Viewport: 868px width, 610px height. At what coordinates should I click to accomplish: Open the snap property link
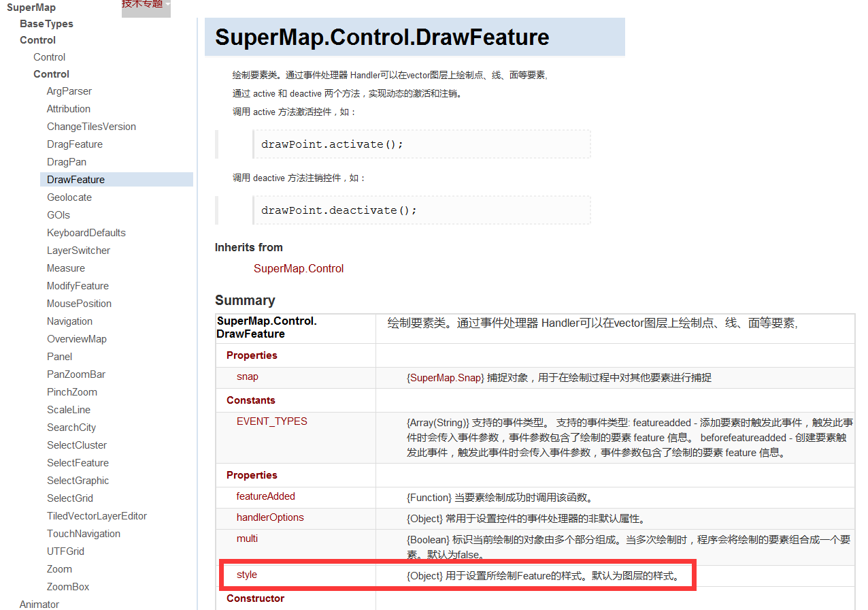coord(248,376)
